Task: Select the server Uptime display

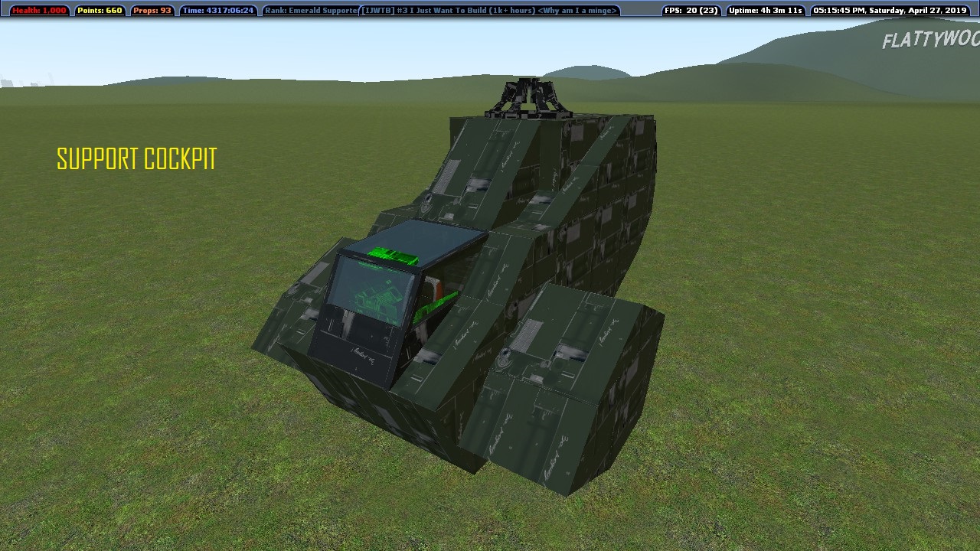Action: [765, 11]
